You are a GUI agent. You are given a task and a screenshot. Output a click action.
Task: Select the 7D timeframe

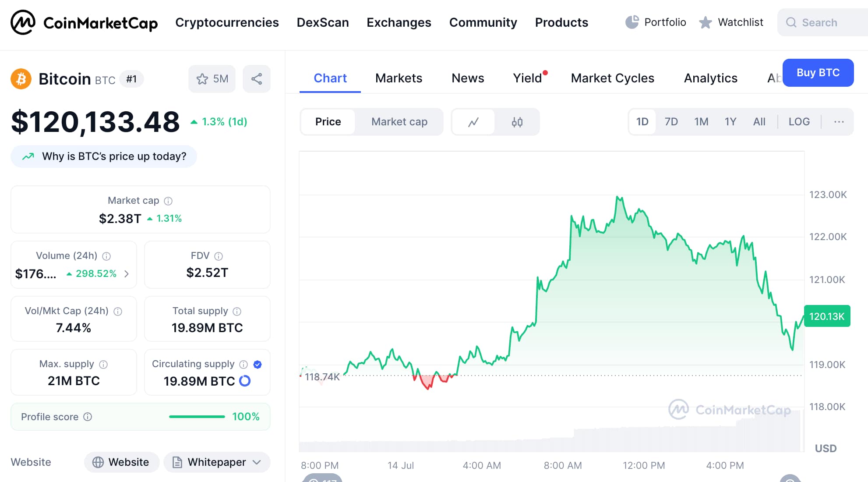(x=671, y=122)
